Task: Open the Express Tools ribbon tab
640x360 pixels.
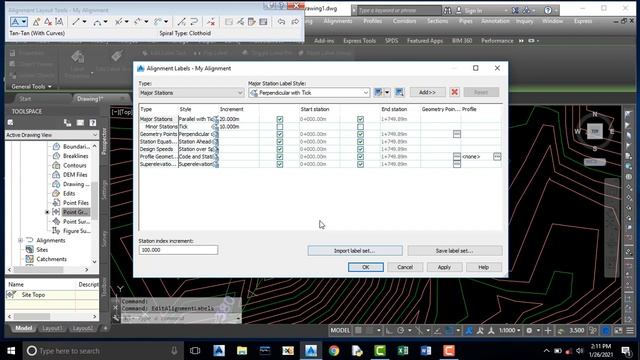Action: point(359,41)
